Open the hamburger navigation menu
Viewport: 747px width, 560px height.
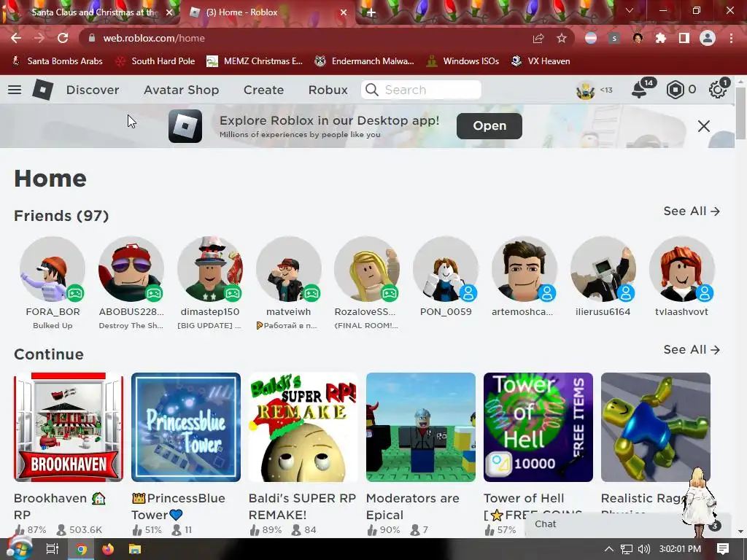[15, 90]
